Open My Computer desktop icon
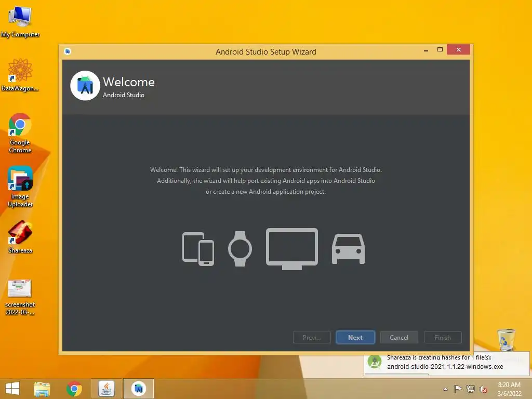Image resolution: width=532 pixels, height=399 pixels. [20, 22]
